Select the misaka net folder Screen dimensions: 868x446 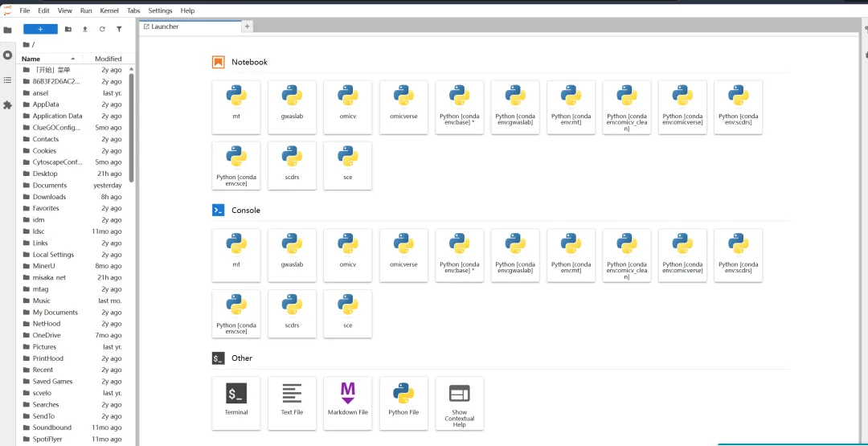(x=72, y=278)
